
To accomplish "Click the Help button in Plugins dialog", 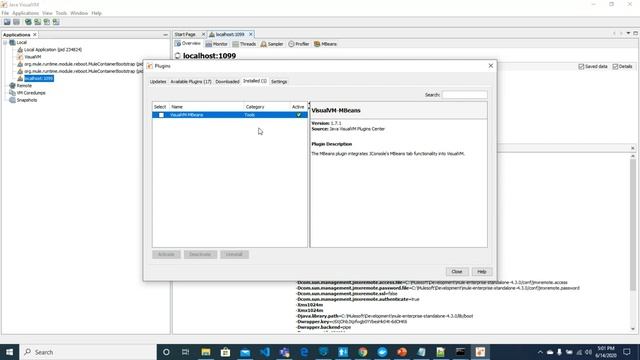I will [482, 272].
